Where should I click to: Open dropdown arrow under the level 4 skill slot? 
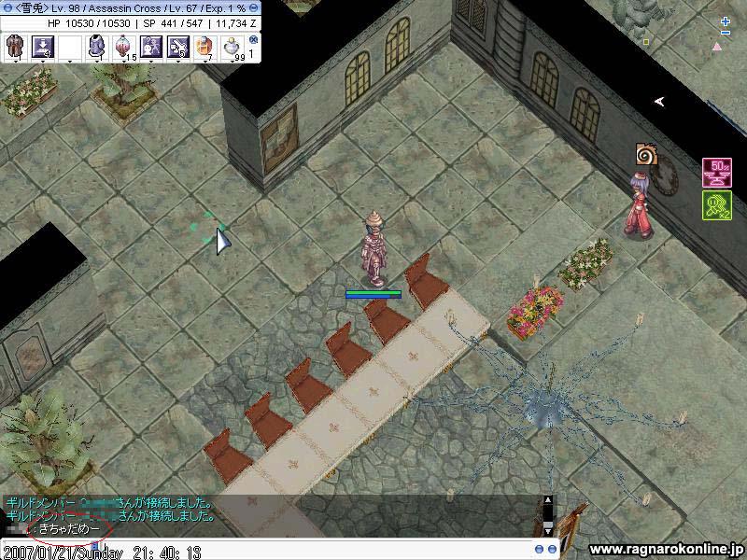click(43, 61)
